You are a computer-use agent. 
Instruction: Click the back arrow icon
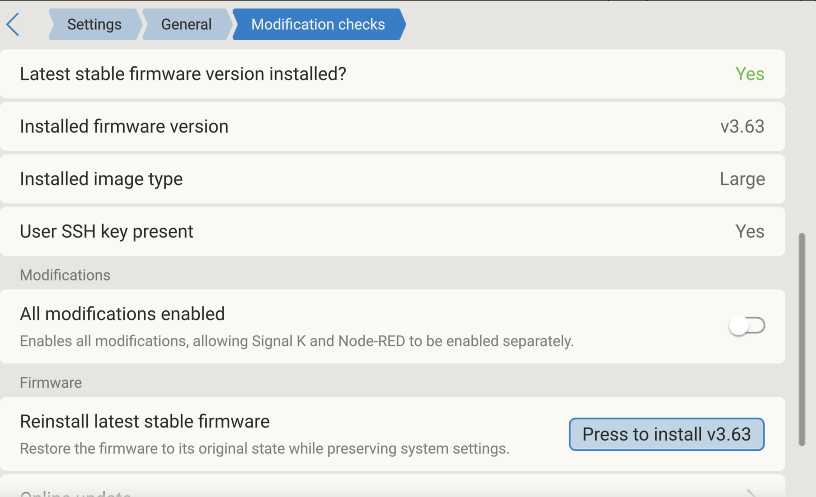13,24
